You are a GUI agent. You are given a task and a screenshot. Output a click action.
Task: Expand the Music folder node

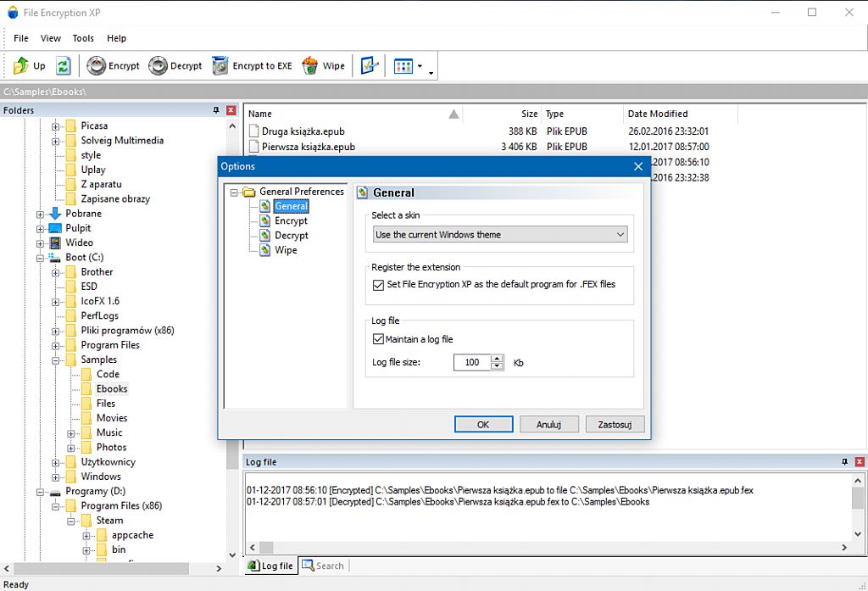(71, 433)
